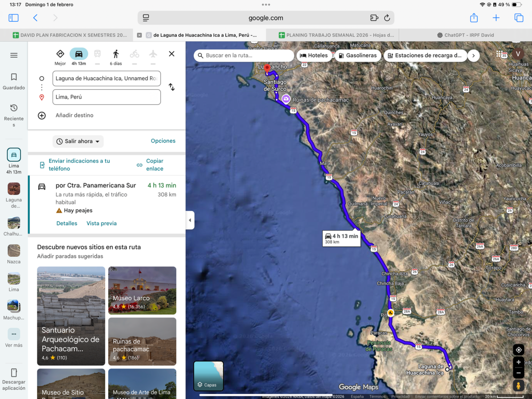Show the Safari tab overview
Image resolution: width=532 pixels, height=399 pixels.
click(x=519, y=18)
